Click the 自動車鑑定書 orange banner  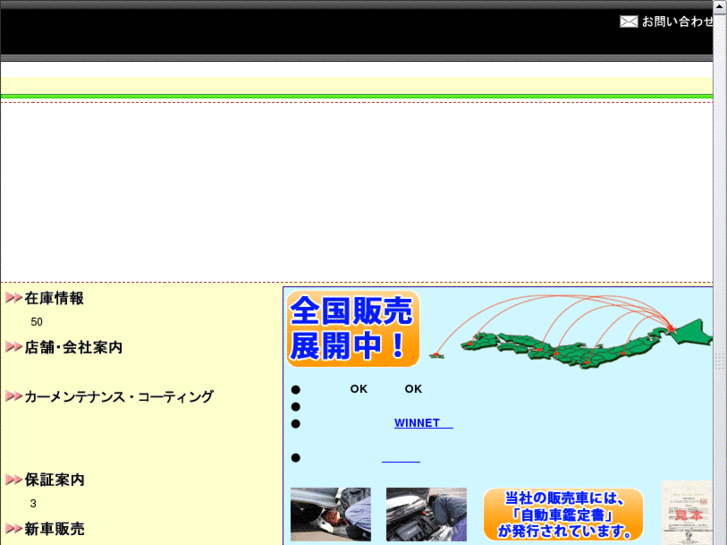[x=563, y=515]
